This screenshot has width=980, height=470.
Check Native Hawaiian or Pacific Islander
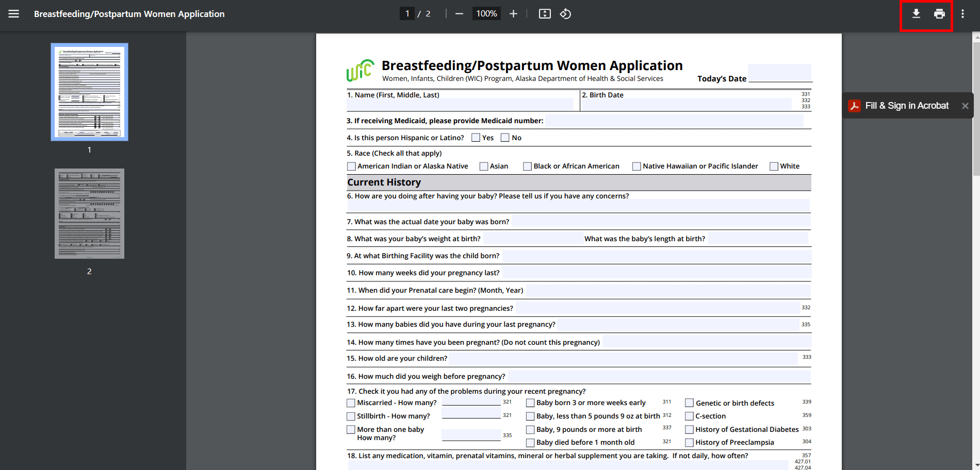[636, 166]
